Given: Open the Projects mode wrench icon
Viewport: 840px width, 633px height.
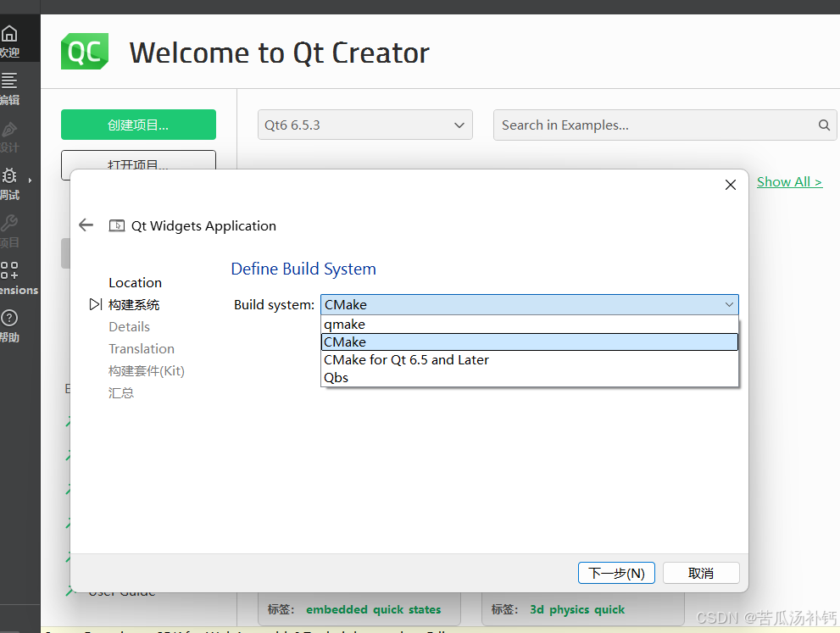Looking at the screenshot, I should tap(9, 223).
